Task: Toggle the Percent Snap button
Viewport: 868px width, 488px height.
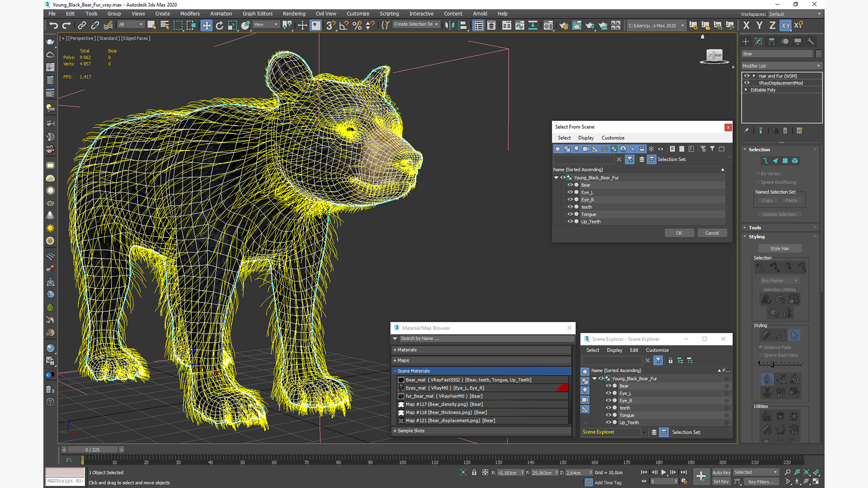Action: (357, 25)
